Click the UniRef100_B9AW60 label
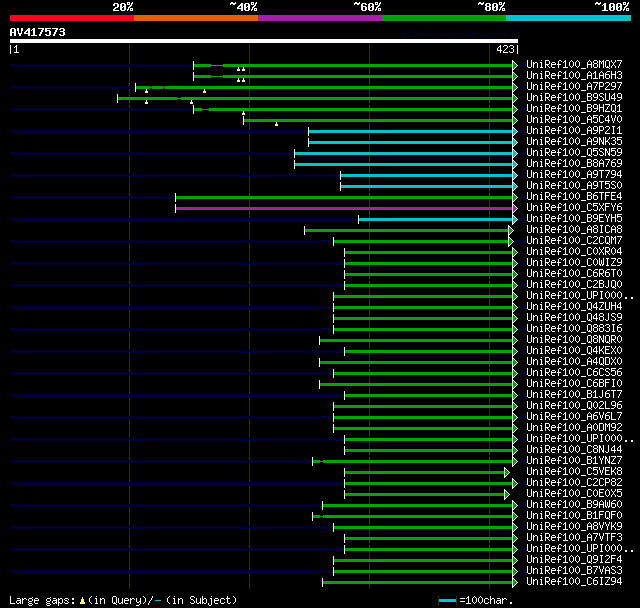The width and height of the screenshot is (640, 608). [574, 505]
